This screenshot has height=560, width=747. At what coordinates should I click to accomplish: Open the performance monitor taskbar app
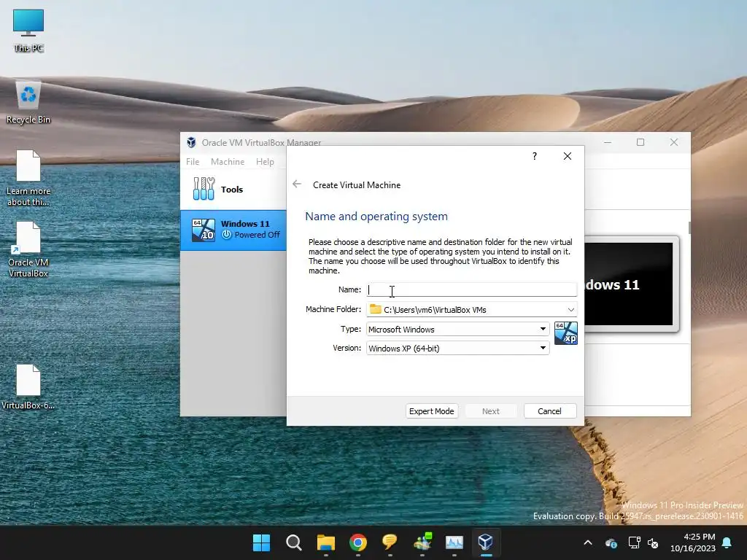click(454, 542)
